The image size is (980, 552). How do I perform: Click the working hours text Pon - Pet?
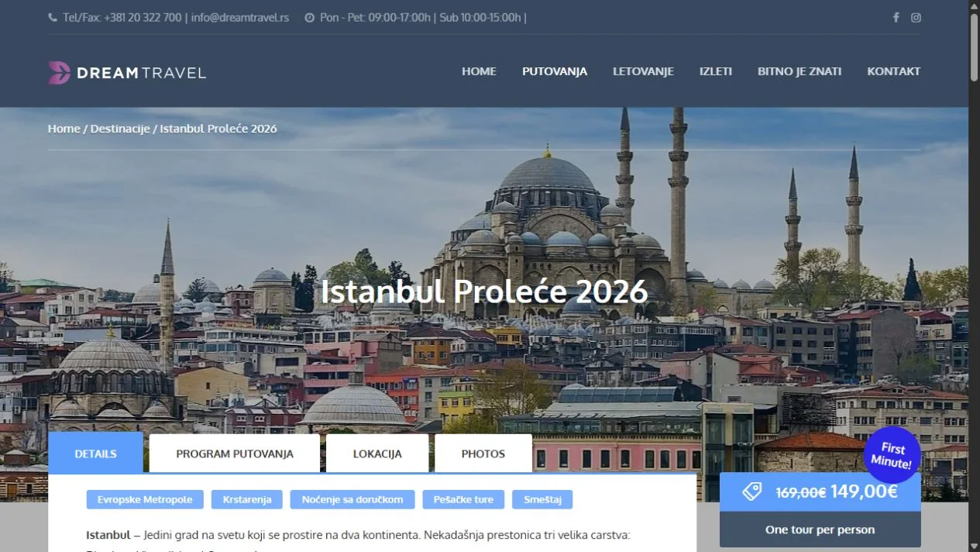pyautogui.click(x=424, y=18)
